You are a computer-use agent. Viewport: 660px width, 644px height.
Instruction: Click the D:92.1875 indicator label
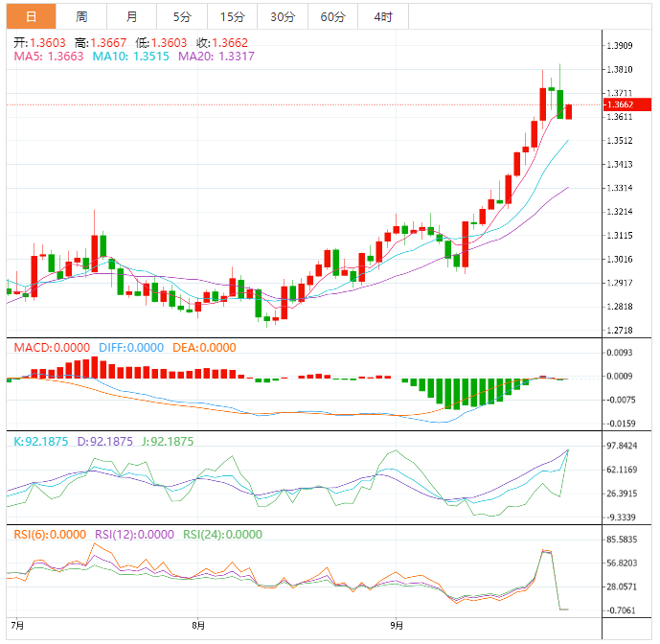tap(104, 442)
